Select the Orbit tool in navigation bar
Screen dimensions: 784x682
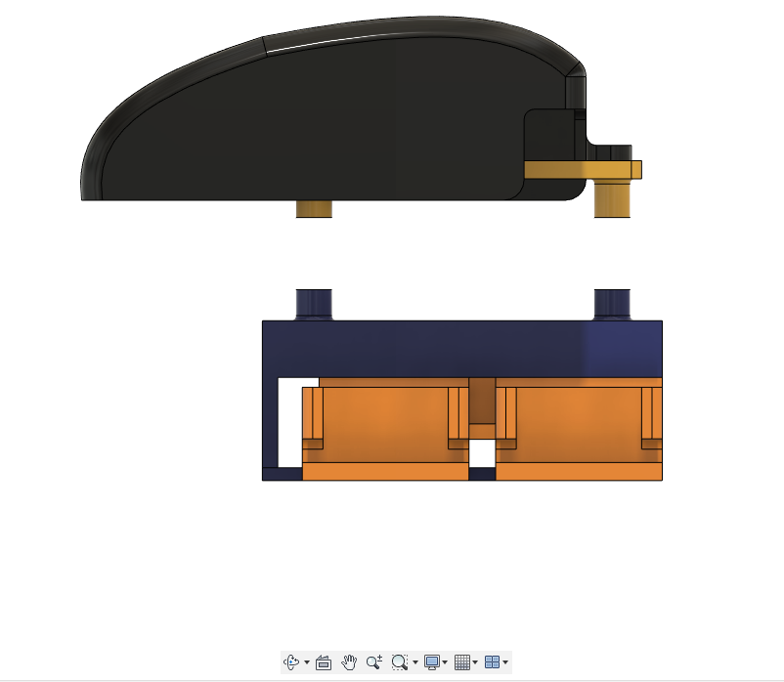coord(291,662)
